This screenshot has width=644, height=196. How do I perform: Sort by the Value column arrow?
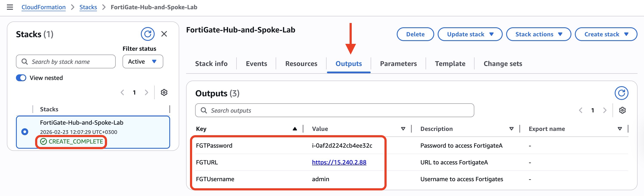[403, 129]
